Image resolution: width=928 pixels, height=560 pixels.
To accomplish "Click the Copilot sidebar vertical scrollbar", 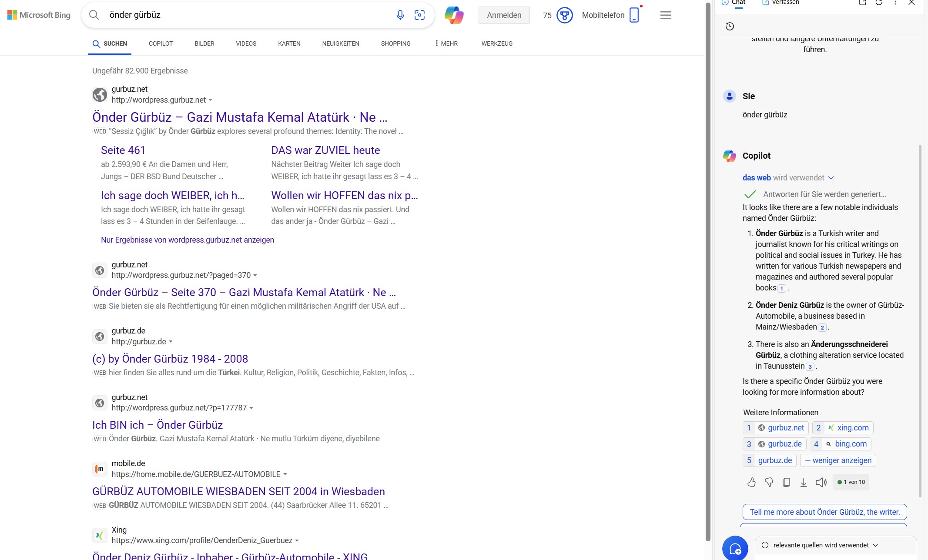I will click(920, 321).
